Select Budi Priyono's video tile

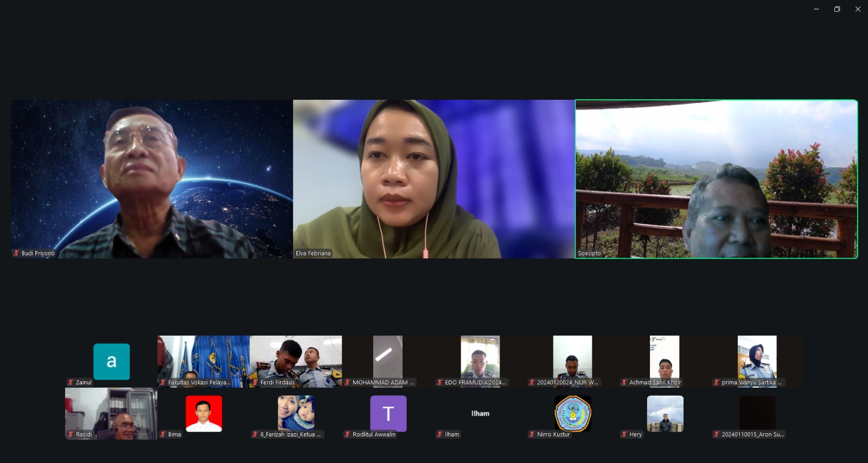[152, 179]
